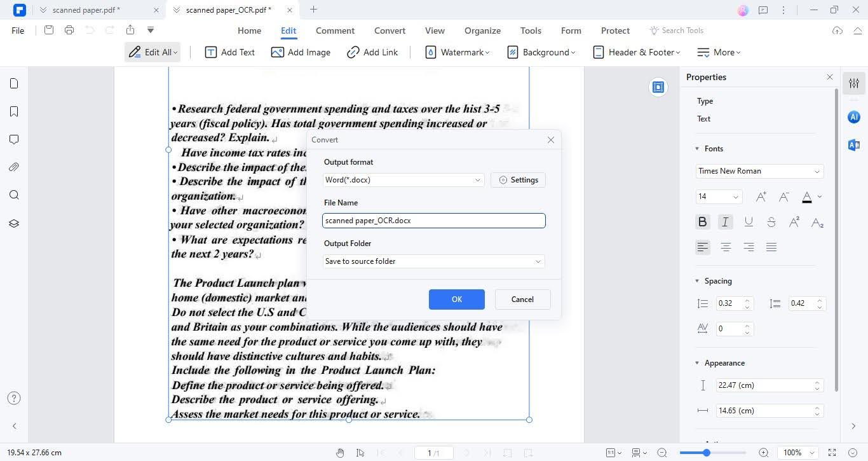868x461 pixels.
Task: Open the Layers panel
Action: [x=14, y=223]
